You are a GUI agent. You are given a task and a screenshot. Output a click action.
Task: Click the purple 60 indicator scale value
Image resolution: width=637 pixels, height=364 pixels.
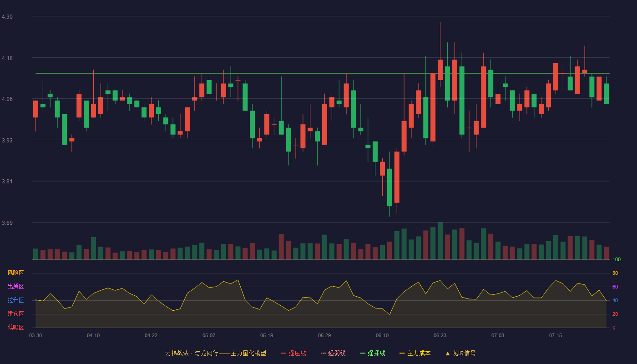pyautogui.click(x=615, y=287)
